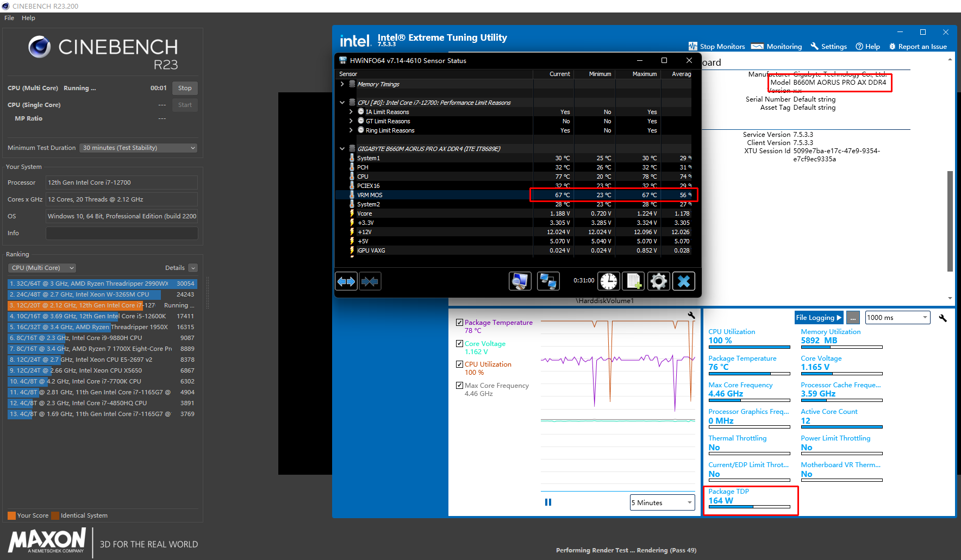The width and height of the screenshot is (961, 560).
Task: Uncheck the Package Temperature checkbox
Action: point(459,323)
